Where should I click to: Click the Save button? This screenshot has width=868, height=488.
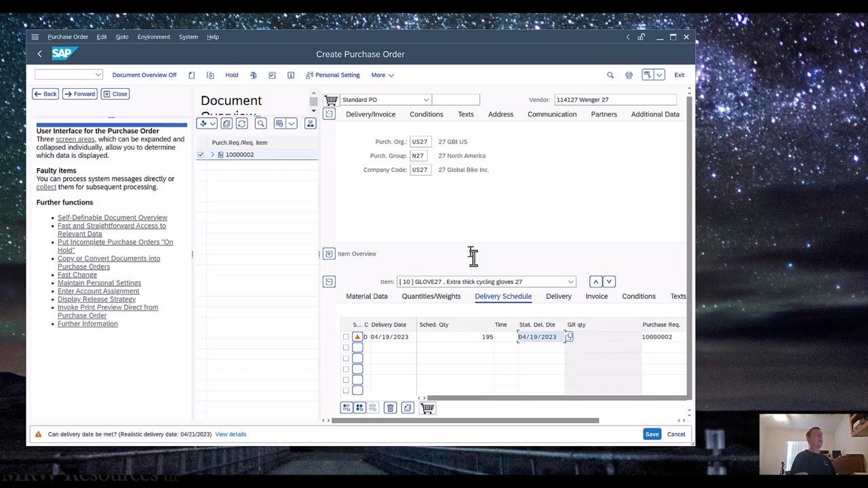tap(652, 434)
